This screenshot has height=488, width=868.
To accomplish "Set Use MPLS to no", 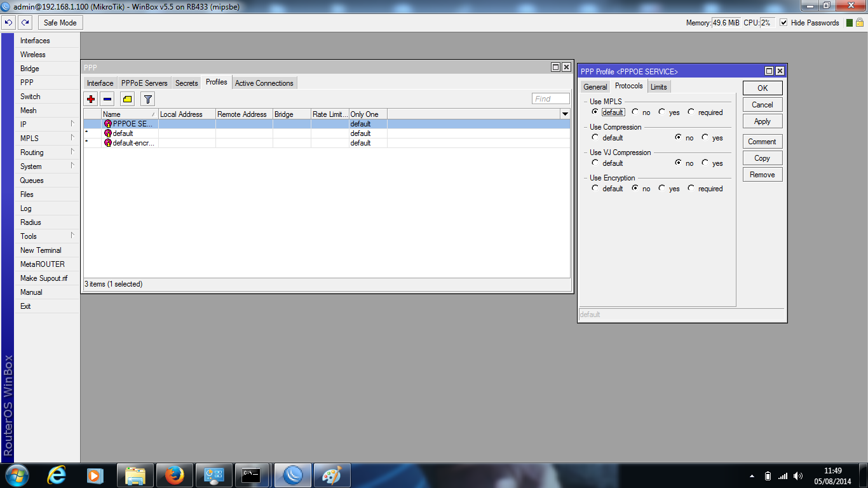I will [635, 112].
